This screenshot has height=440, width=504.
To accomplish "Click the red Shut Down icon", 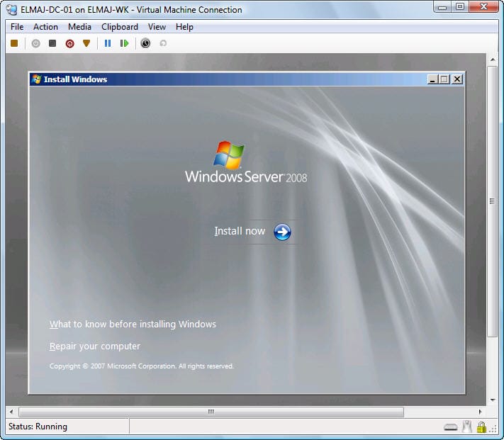I will pos(69,43).
